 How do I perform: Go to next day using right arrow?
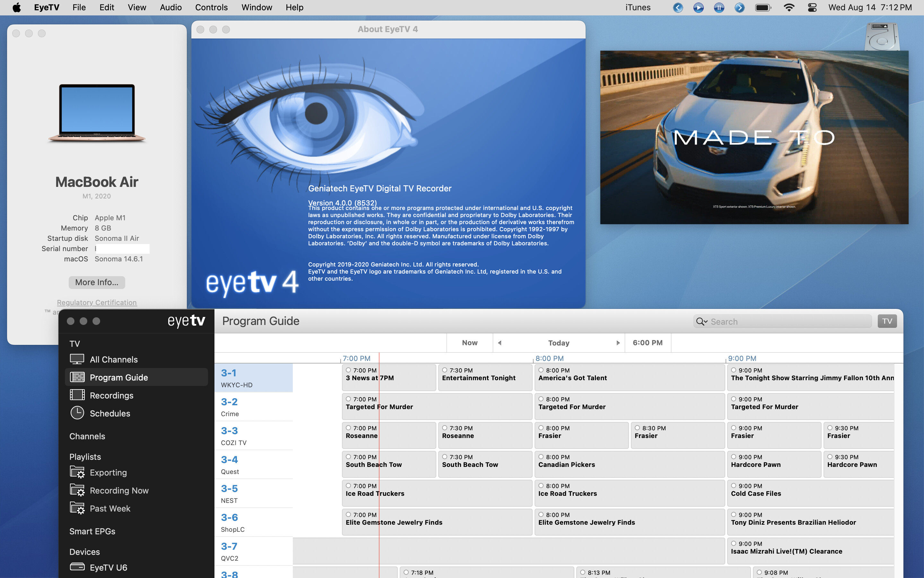pyautogui.click(x=618, y=343)
